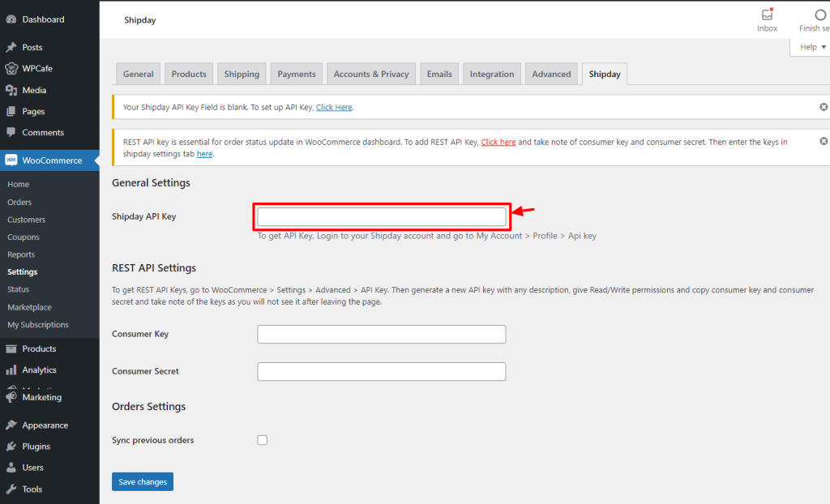Screen dimensions: 830x504
Task: Dismiss the REST API key notice
Action: (x=824, y=141)
